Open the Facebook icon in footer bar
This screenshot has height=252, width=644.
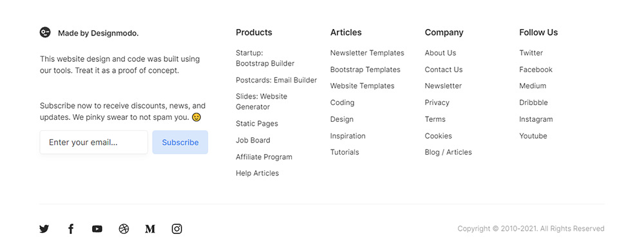coord(71,229)
